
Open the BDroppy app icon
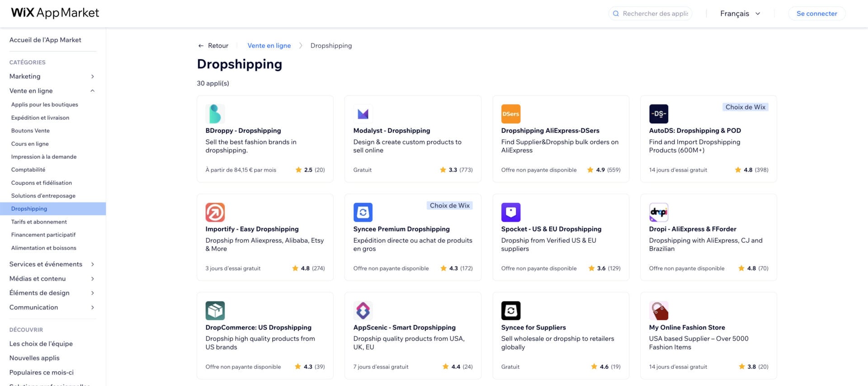(x=215, y=114)
